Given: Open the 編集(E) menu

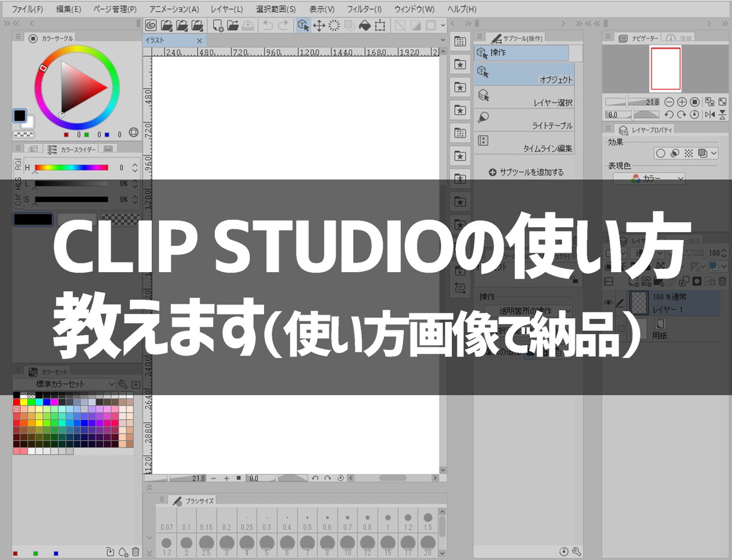Looking at the screenshot, I should (68, 9).
